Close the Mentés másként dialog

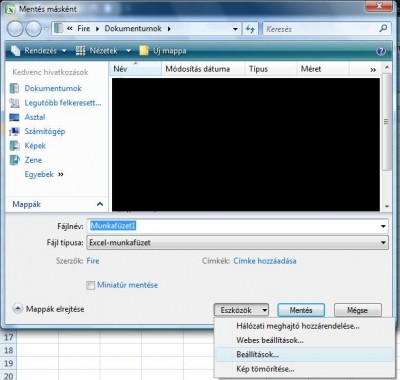pyautogui.click(x=379, y=6)
